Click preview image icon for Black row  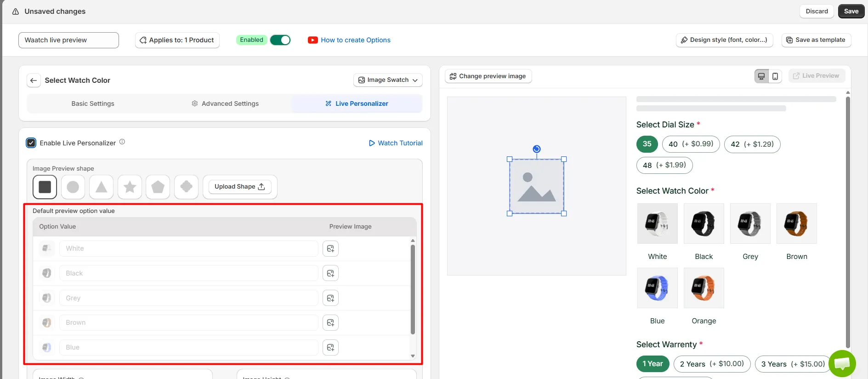click(330, 273)
